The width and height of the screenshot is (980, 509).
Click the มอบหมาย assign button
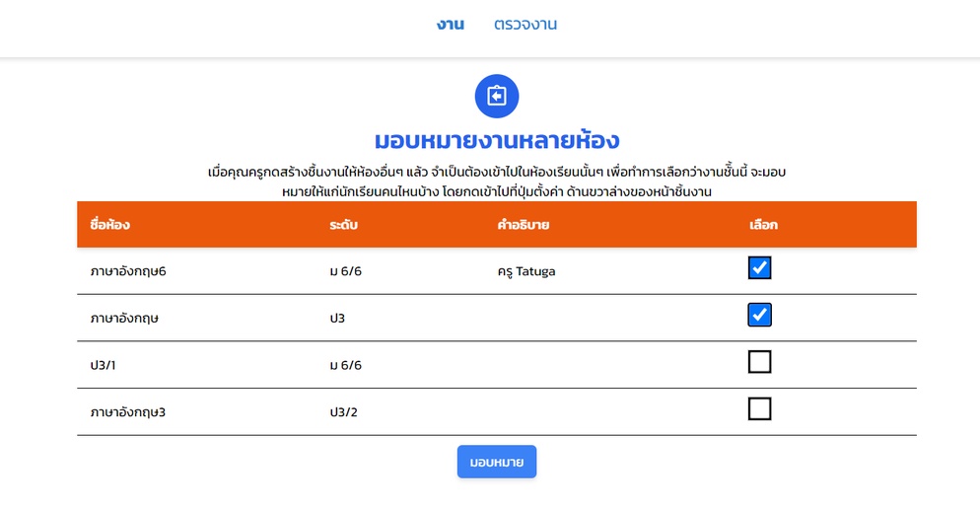[x=497, y=462]
